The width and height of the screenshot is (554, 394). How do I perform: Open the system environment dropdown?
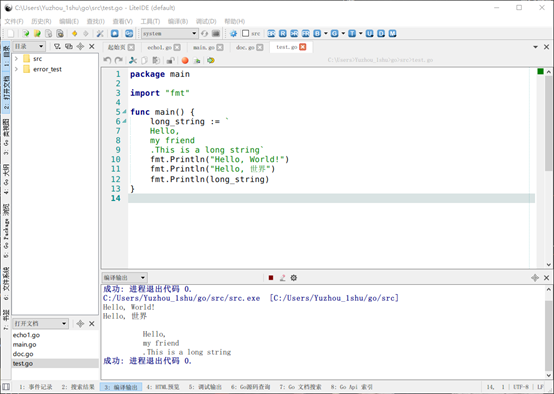tap(169, 34)
